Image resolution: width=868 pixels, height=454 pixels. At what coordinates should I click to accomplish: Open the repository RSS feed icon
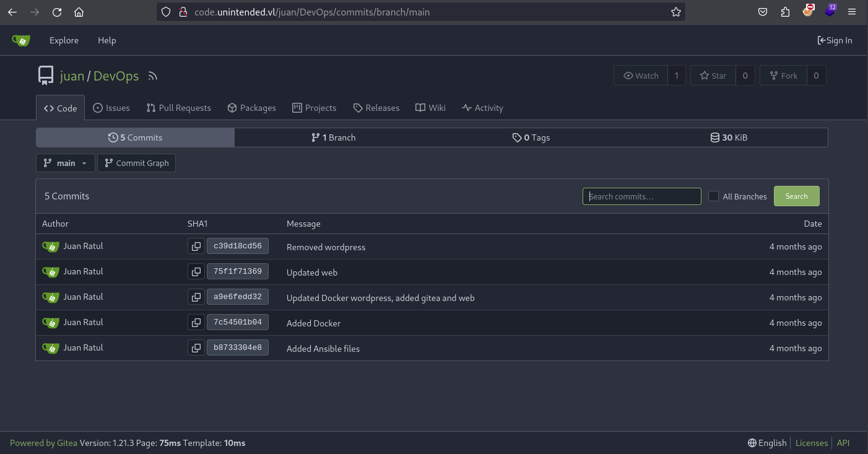(x=153, y=76)
